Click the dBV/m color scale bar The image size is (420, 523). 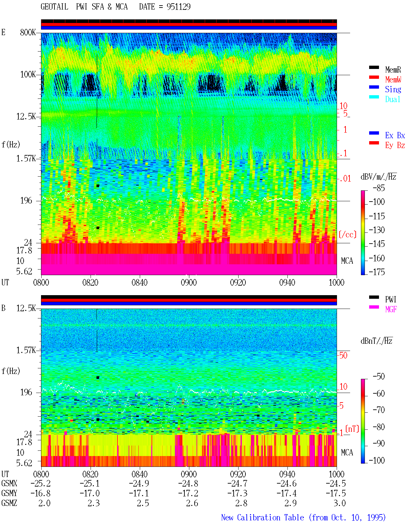363,233
